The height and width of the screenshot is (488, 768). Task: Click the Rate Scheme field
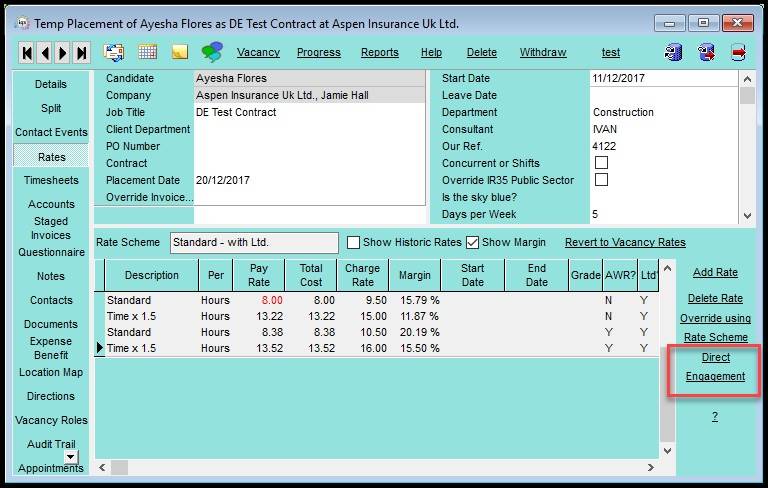pos(254,243)
